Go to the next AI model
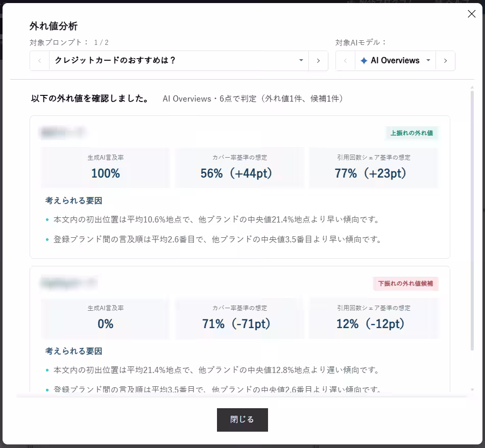This screenshot has width=485, height=448. click(445, 61)
